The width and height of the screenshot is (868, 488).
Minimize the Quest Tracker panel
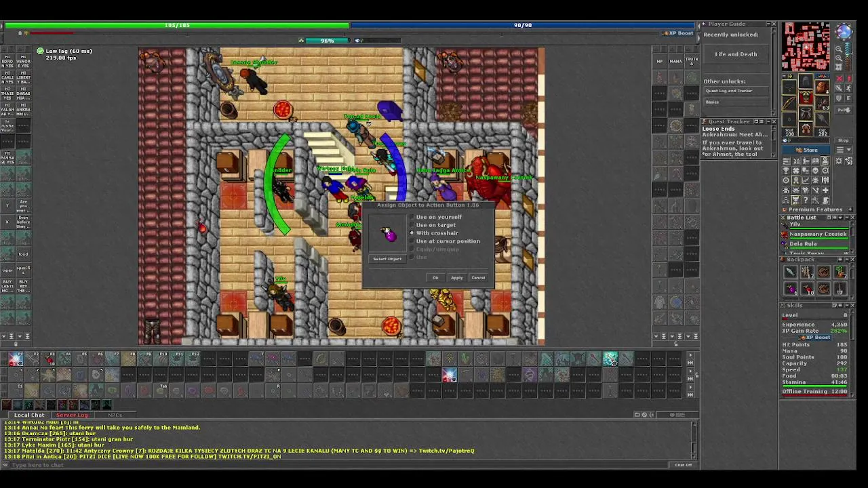point(767,121)
